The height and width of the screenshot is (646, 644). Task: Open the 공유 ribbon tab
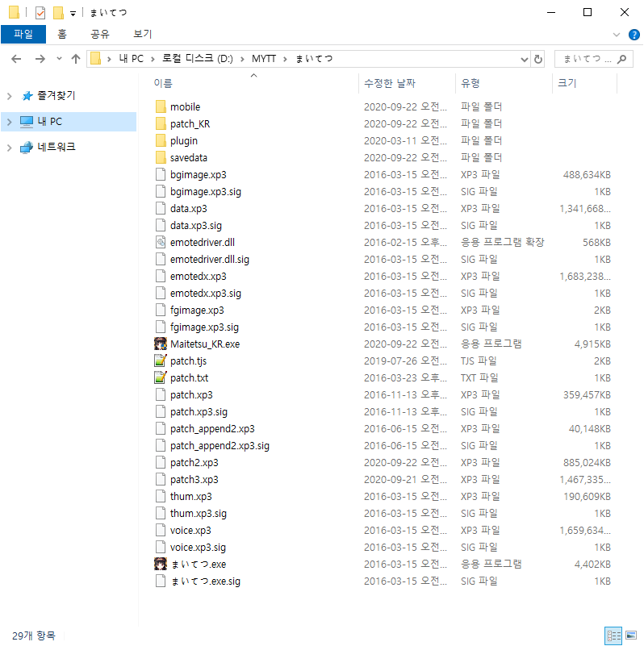click(100, 34)
